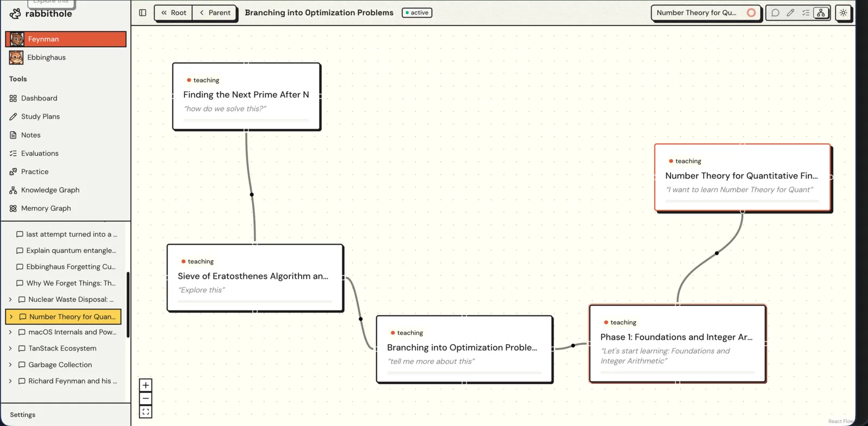The image size is (868, 426).
Task: Go to Root node
Action: pos(174,12)
